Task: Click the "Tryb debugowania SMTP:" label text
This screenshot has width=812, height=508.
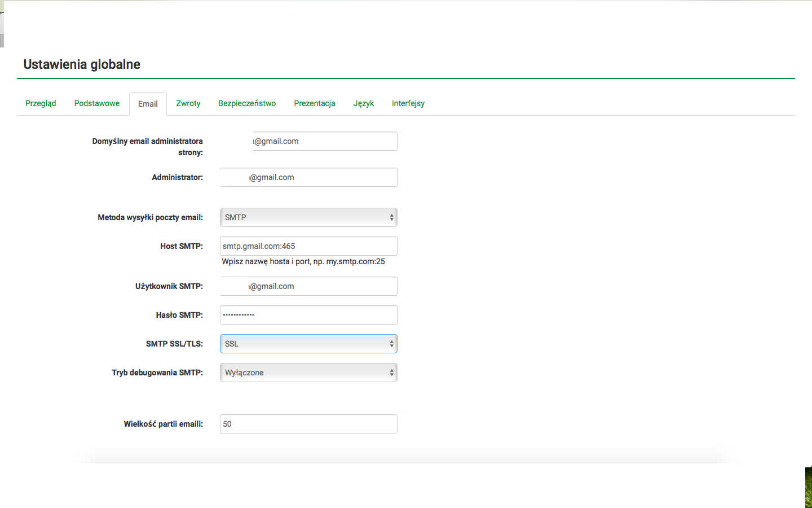Action: 157,373
